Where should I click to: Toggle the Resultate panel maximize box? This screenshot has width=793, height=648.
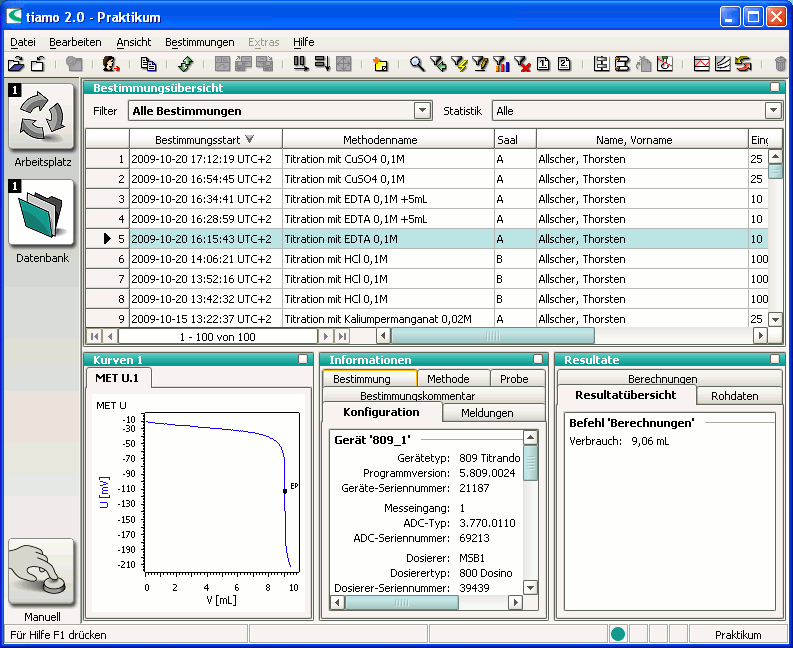774,359
